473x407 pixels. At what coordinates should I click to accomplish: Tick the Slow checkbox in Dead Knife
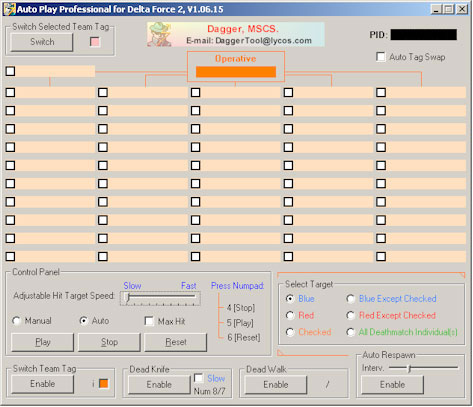pyautogui.click(x=199, y=378)
